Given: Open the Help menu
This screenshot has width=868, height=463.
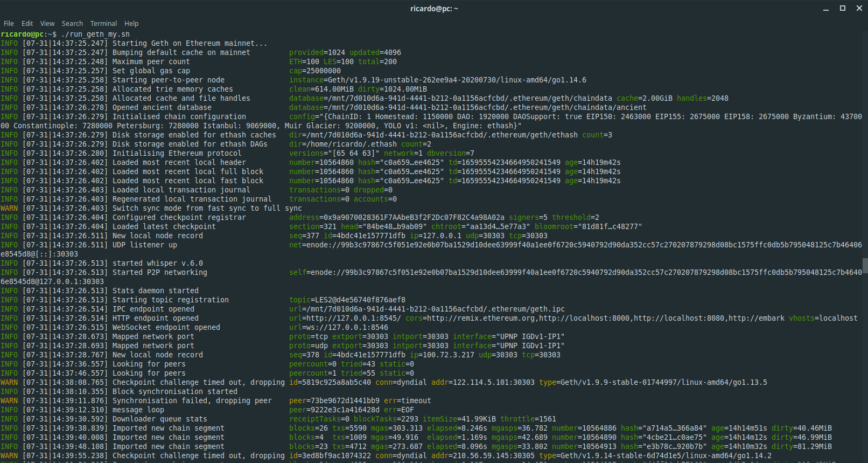Looking at the screenshot, I should pos(131,24).
